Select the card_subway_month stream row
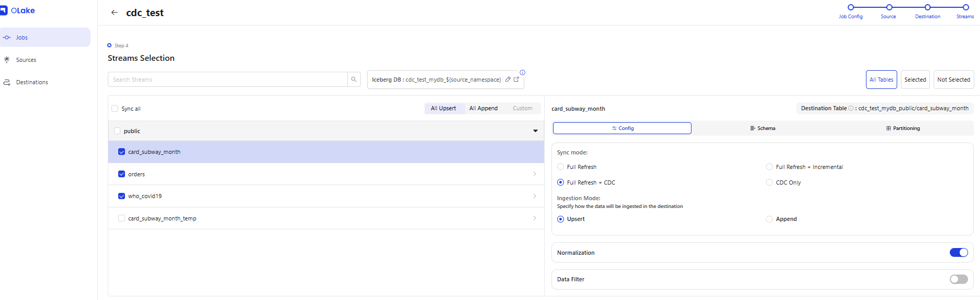The width and height of the screenshot is (980, 300). click(326, 152)
